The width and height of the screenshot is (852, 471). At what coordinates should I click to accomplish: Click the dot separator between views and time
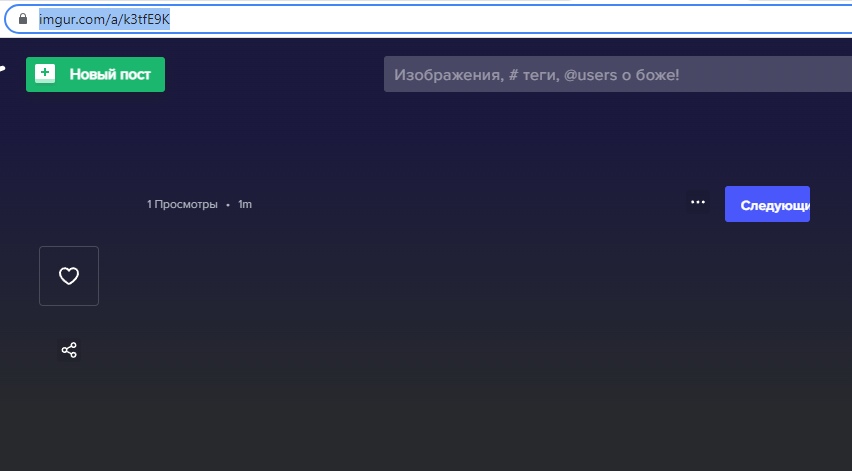pos(228,204)
